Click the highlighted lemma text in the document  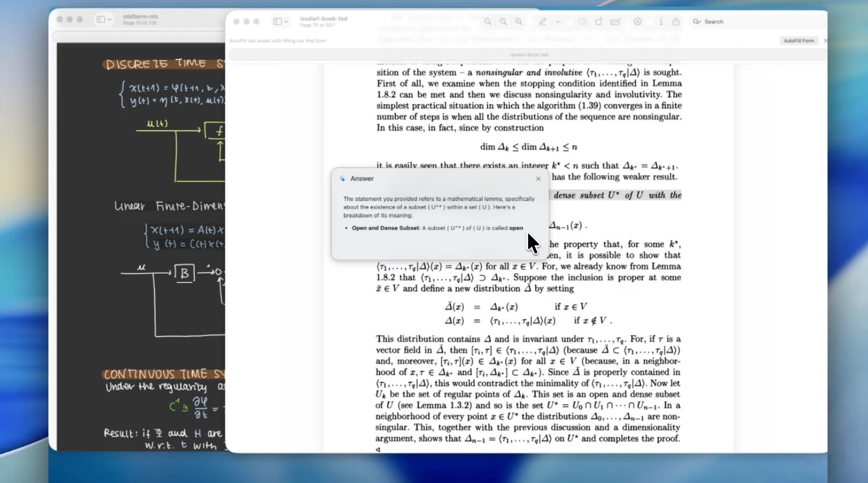coord(616,195)
